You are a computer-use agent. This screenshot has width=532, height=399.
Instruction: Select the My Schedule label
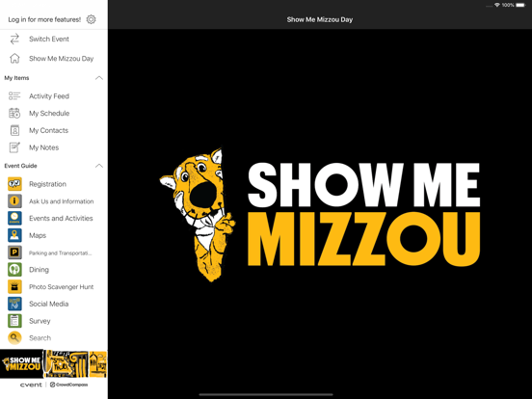point(49,113)
